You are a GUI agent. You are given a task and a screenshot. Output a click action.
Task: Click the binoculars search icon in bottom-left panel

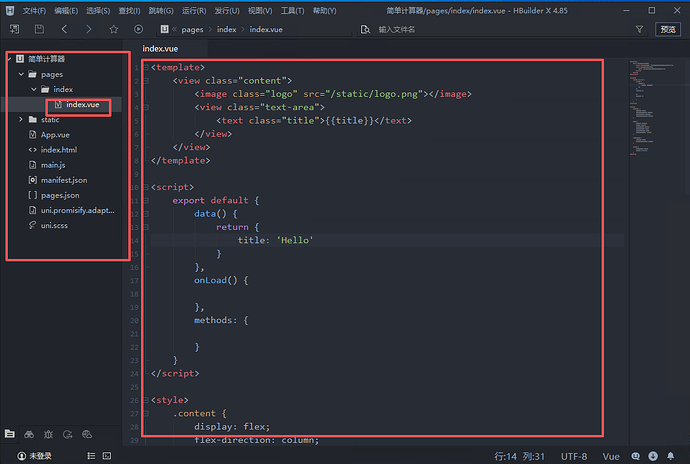click(x=29, y=435)
